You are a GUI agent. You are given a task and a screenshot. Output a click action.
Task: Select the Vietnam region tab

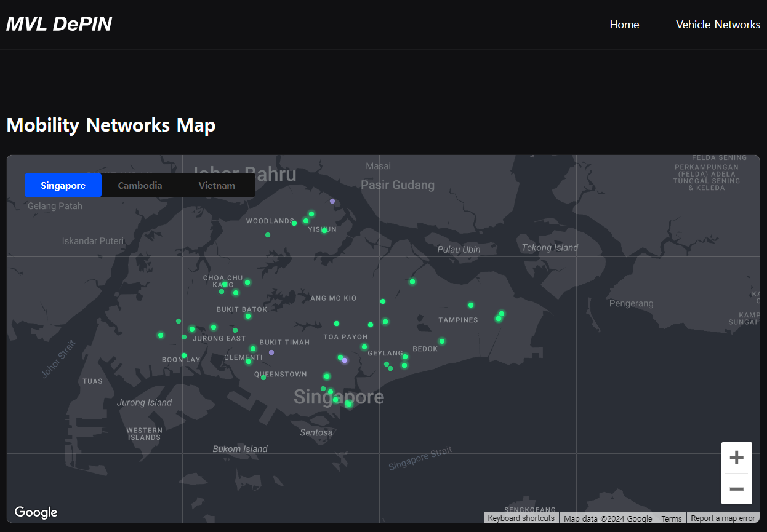pos(217,185)
